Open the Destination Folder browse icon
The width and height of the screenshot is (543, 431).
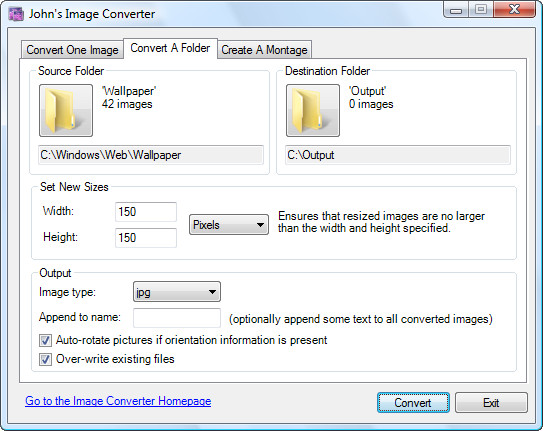coord(313,110)
